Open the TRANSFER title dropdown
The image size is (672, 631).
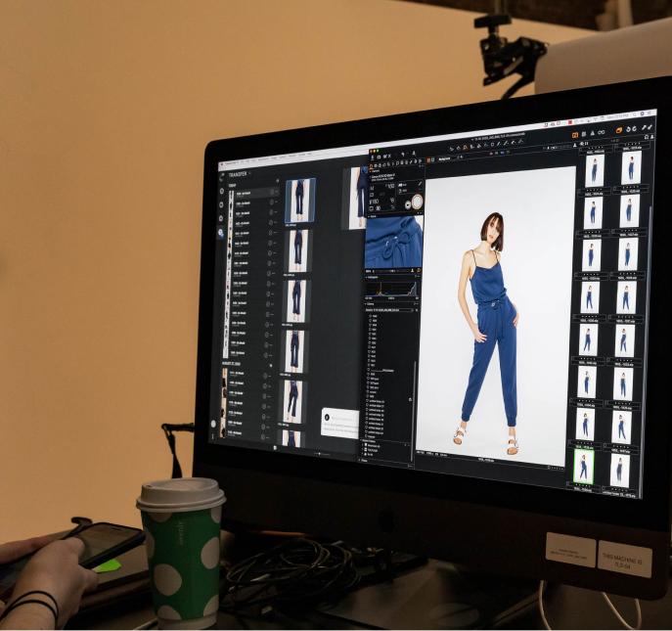[x=251, y=173]
